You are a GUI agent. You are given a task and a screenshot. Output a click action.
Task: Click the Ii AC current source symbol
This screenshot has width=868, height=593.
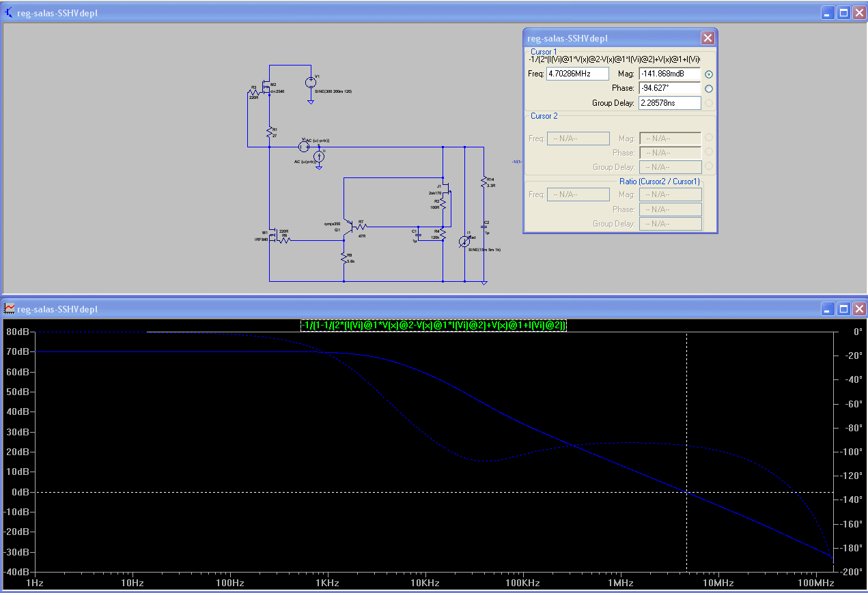[319, 156]
